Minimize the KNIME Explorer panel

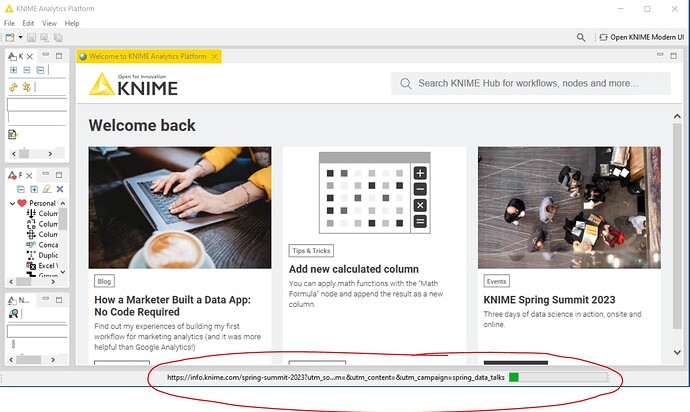click(x=46, y=55)
